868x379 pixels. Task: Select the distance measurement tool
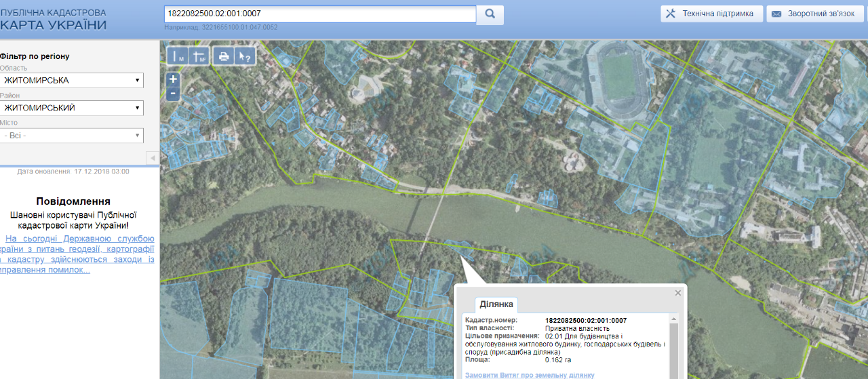click(x=178, y=56)
